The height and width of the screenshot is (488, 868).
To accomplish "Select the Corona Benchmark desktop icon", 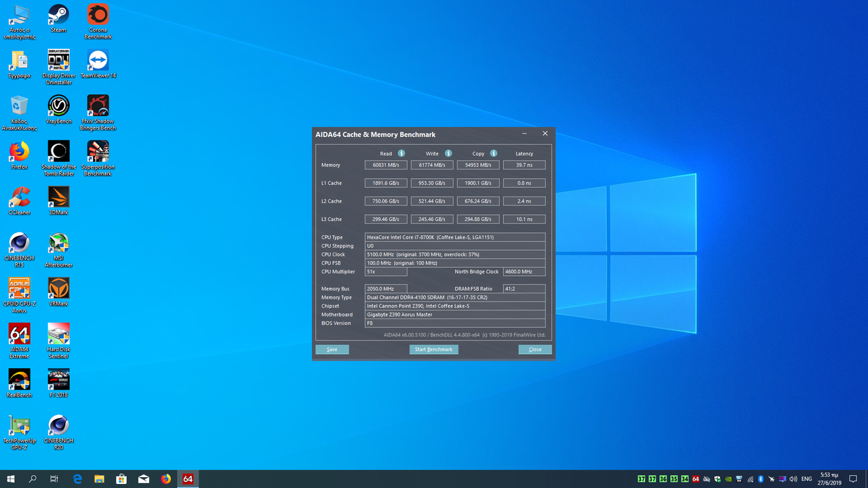I will 98,22.
